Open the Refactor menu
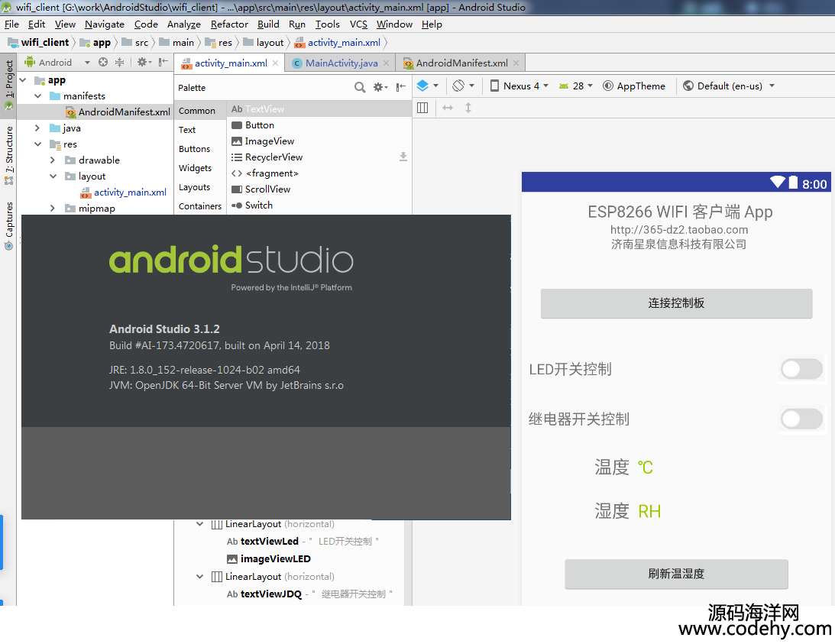835x644 pixels. [229, 24]
